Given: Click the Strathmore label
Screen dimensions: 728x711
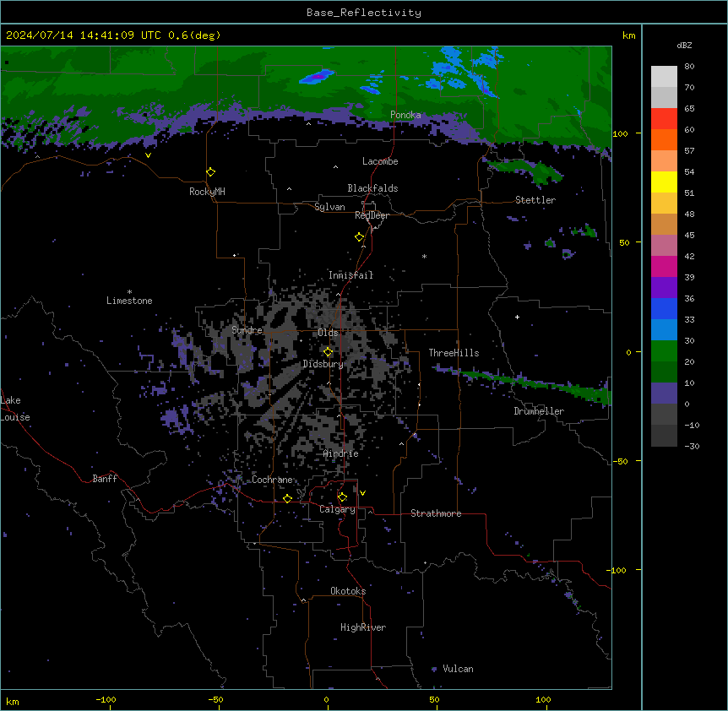Looking at the screenshot, I should 436,513.
